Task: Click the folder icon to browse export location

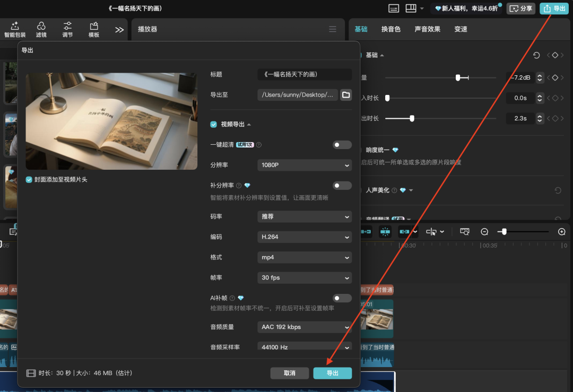Action: 346,95
